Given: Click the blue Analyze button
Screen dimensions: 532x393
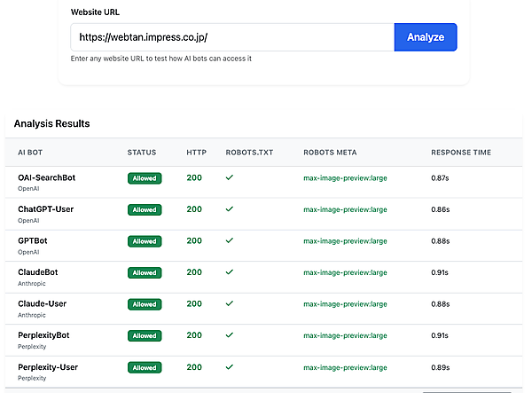Looking at the screenshot, I should [426, 37].
